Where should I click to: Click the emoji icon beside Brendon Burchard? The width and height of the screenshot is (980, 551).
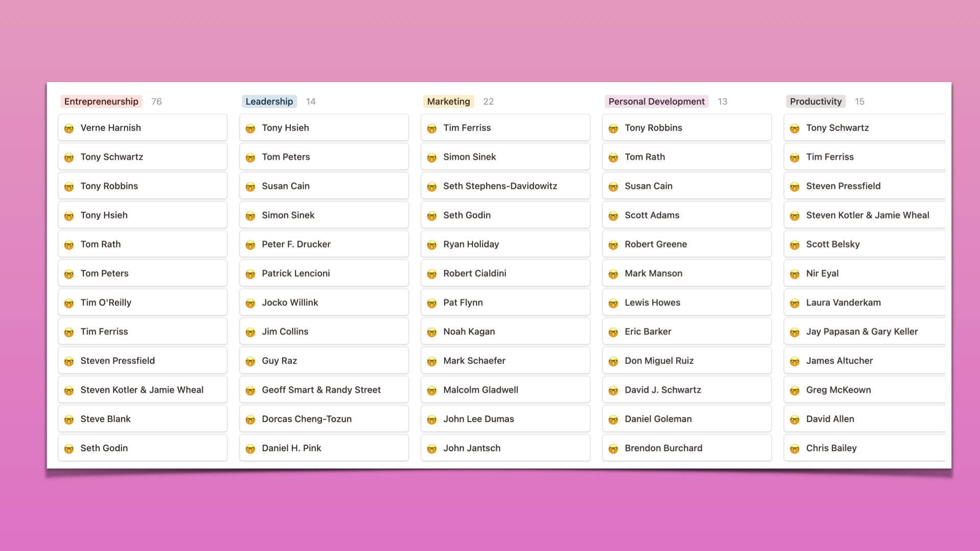pyautogui.click(x=613, y=448)
